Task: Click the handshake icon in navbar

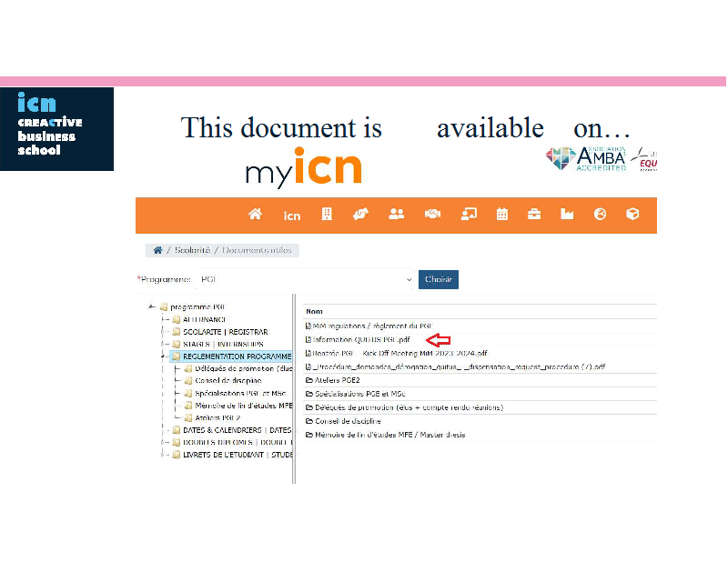Action: click(x=432, y=214)
